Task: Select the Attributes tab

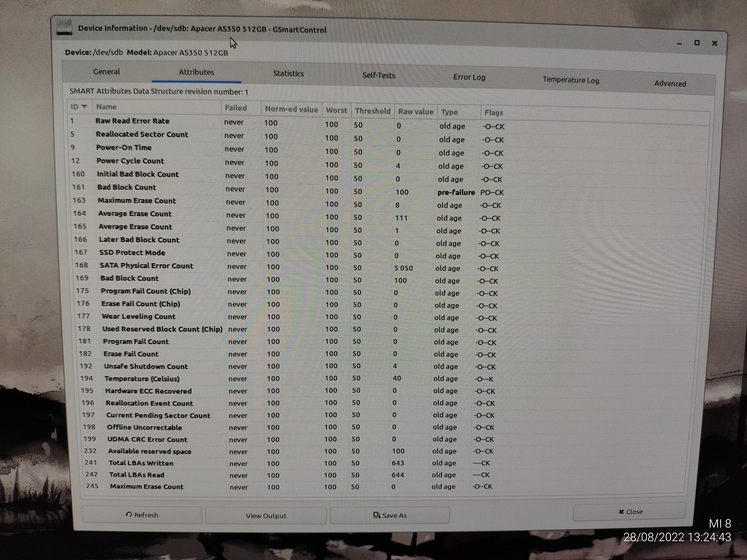Action: click(197, 72)
